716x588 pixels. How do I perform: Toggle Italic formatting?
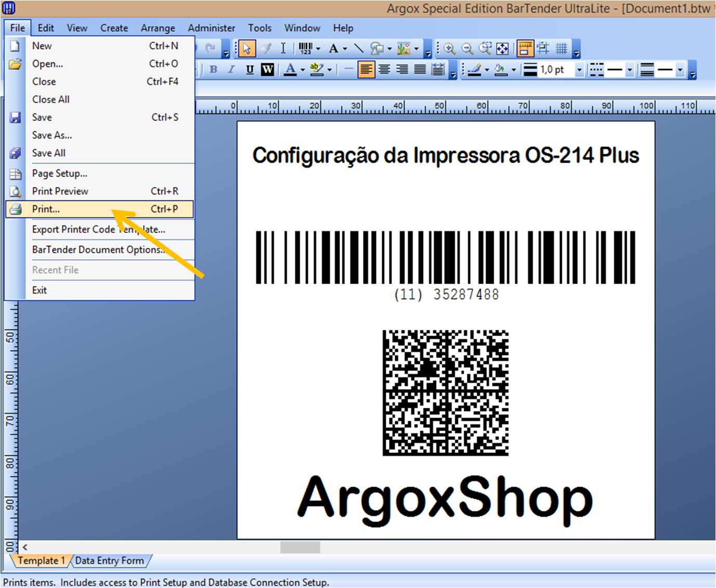232,70
